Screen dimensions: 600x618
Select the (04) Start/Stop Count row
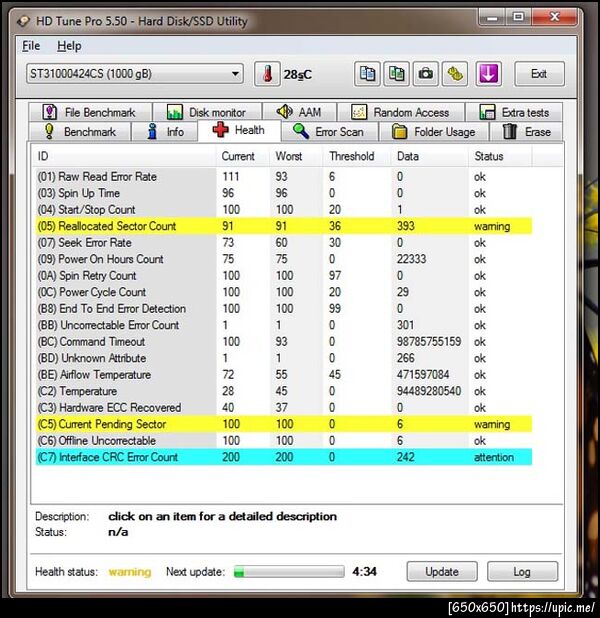click(283, 210)
